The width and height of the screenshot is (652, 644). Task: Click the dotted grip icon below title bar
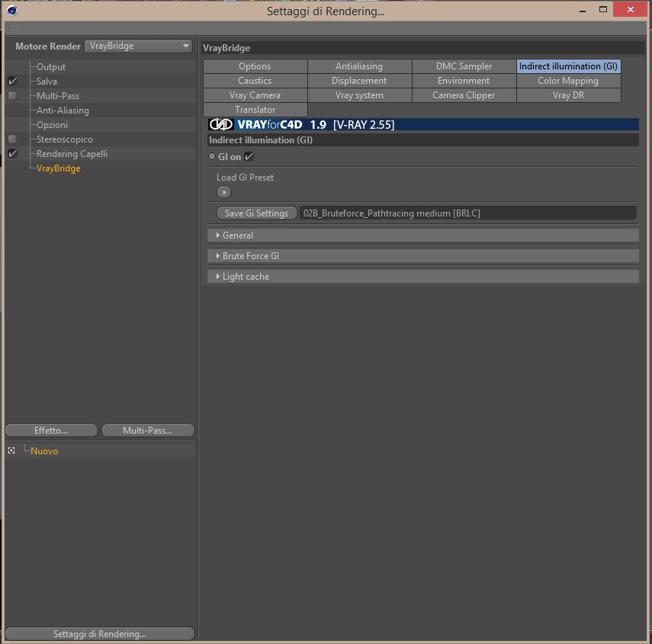click(x=13, y=28)
